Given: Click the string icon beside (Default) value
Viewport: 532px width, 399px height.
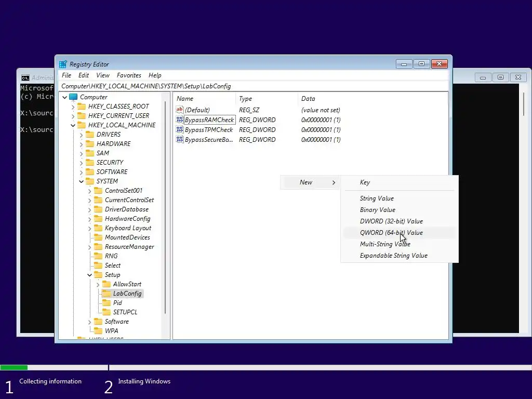Looking at the screenshot, I should tap(179, 110).
